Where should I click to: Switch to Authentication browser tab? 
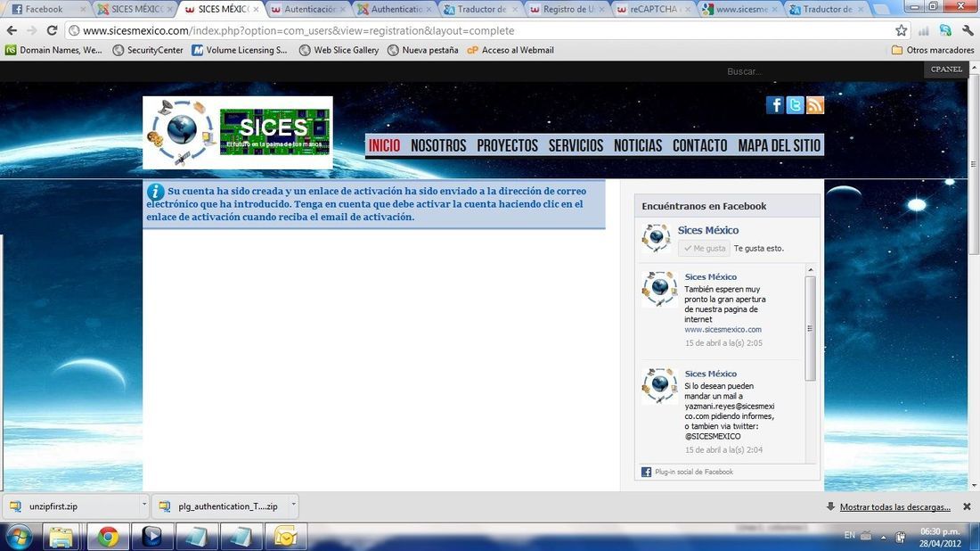(395, 9)
